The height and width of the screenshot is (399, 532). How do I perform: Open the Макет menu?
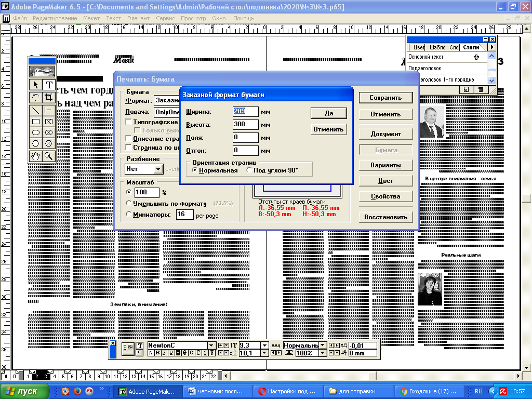[x=91, y=18]
